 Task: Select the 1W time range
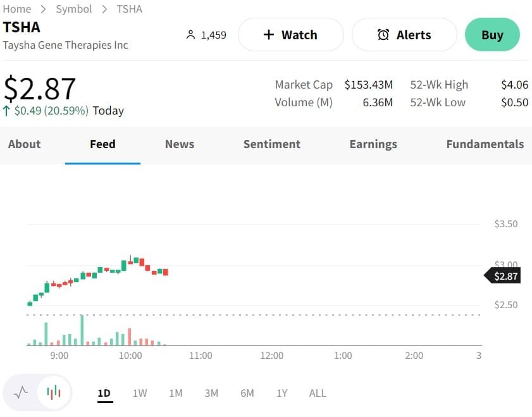pyautogui.click(x=140, y=393)
